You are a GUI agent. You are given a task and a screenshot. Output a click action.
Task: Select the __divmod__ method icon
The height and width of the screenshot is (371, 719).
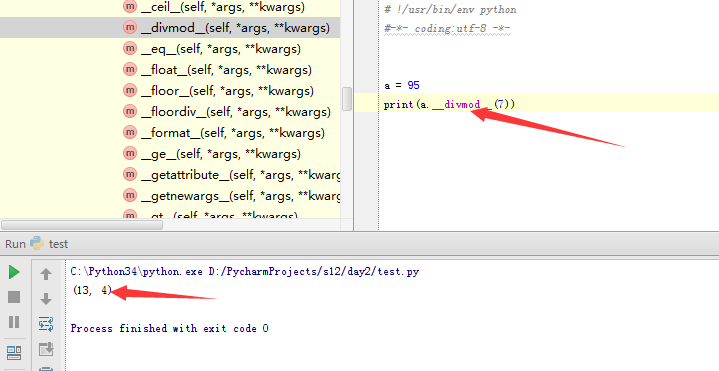[x=130, y=27]
